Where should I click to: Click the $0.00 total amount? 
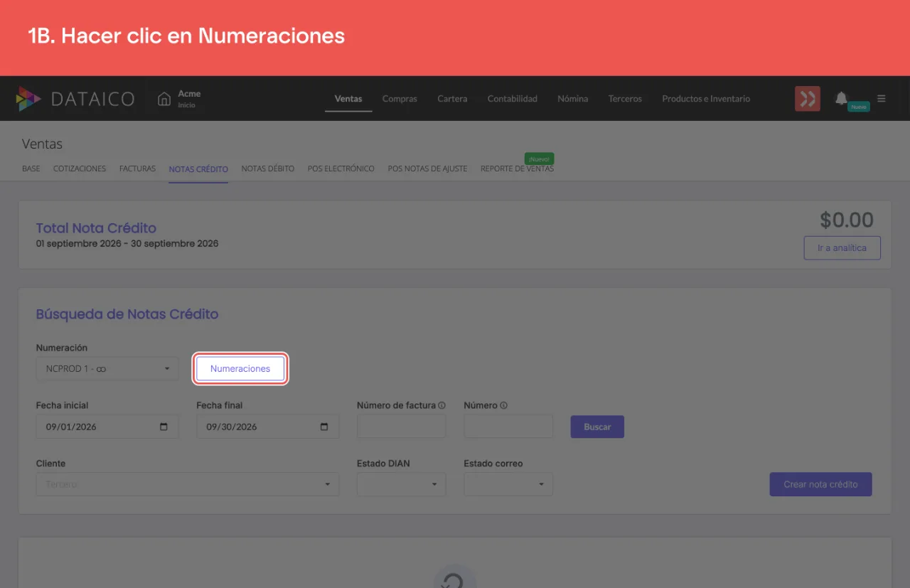point(847,220)
